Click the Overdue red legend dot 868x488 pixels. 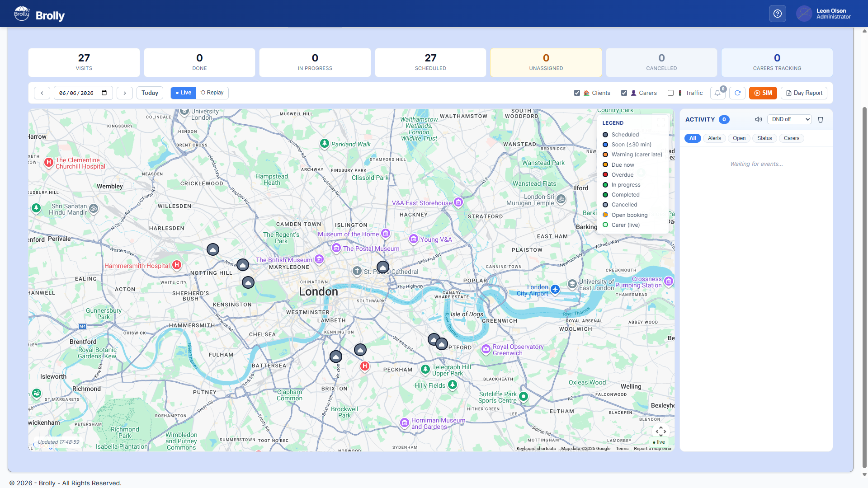coord(605,175)
